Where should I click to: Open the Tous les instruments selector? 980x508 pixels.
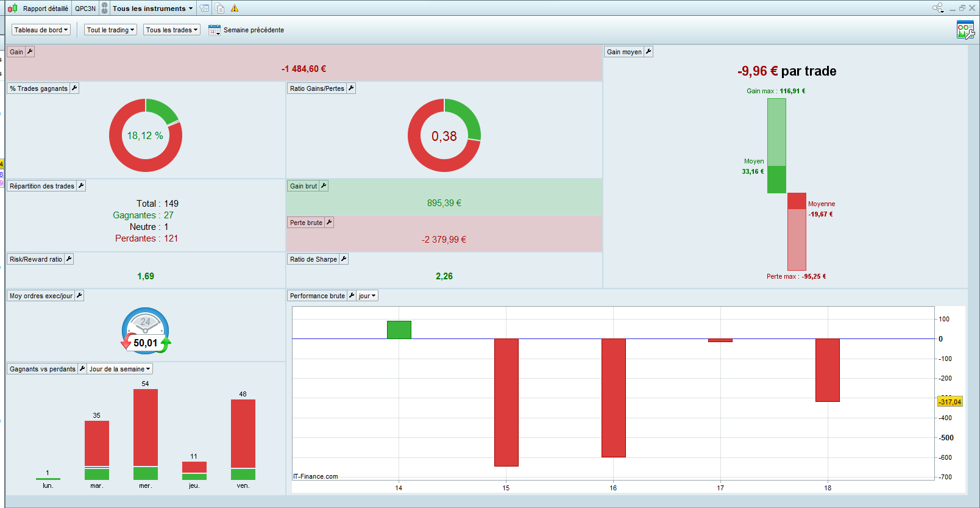[x=152, y=9]
